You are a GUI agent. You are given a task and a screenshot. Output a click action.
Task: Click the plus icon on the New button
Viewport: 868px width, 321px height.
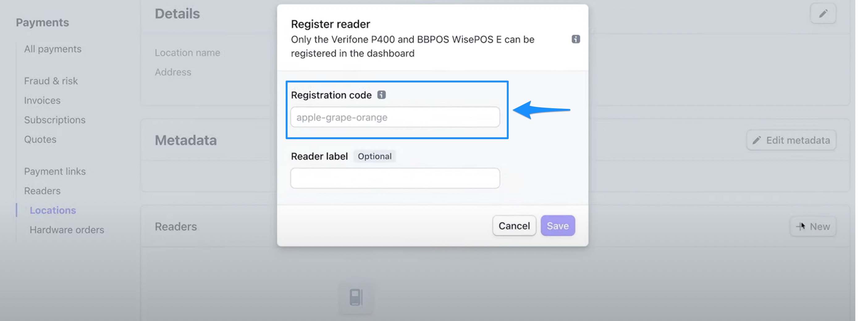click(x=800, y=226)
